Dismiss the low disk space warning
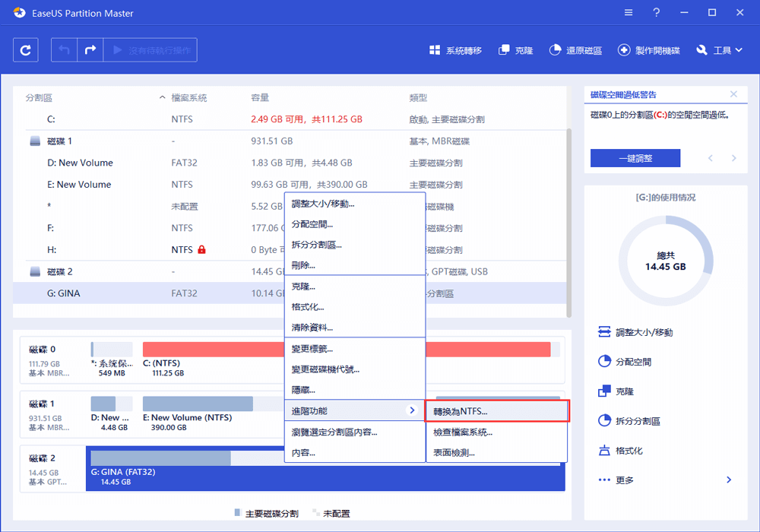Viewport: 760px width, 532px height. (733, 94)
